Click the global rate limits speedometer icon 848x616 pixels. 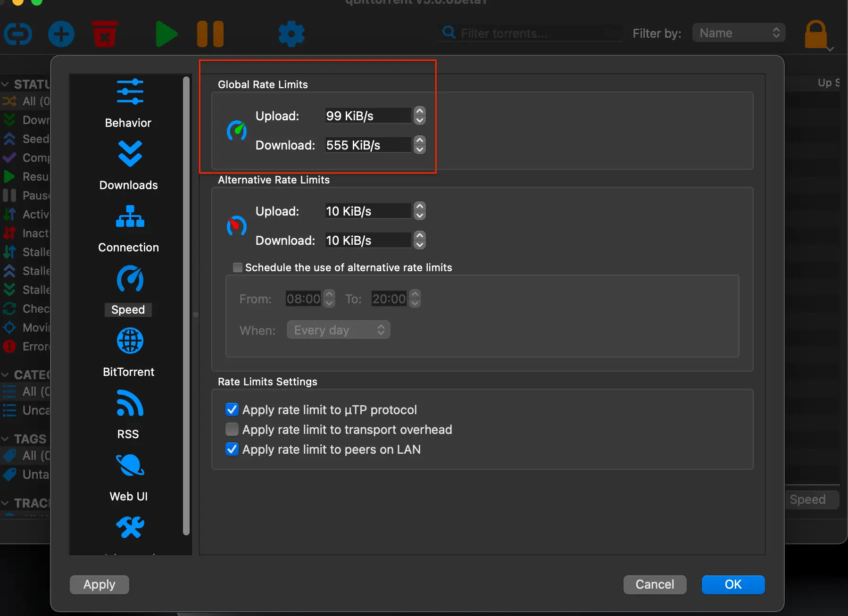[237, 130]
